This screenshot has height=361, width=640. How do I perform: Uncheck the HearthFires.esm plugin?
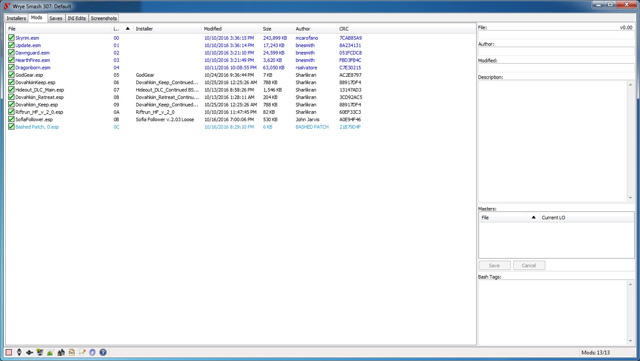pyautogui.click(x=11, y=60)
